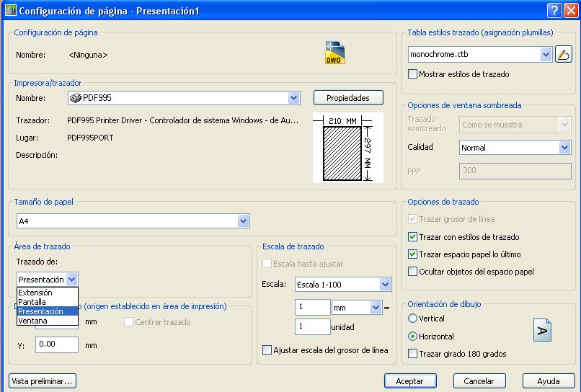Image resolution: width=581 pixels, height=392 pixels.
Task: Enable Trazar girado 180 grados
Action: 413,354
